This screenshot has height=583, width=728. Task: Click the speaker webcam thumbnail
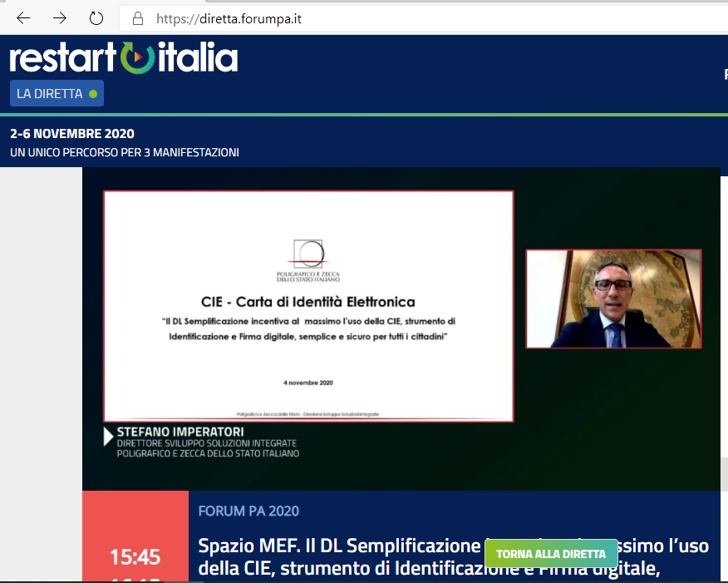pyautogui.click(x=613, y=299)
